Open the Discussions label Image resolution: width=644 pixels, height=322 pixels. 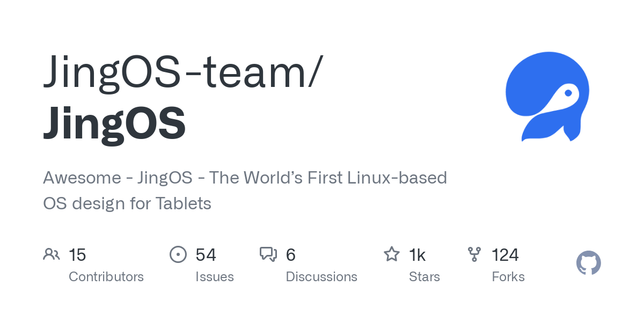pyautogui.click(x=321, y=277)
